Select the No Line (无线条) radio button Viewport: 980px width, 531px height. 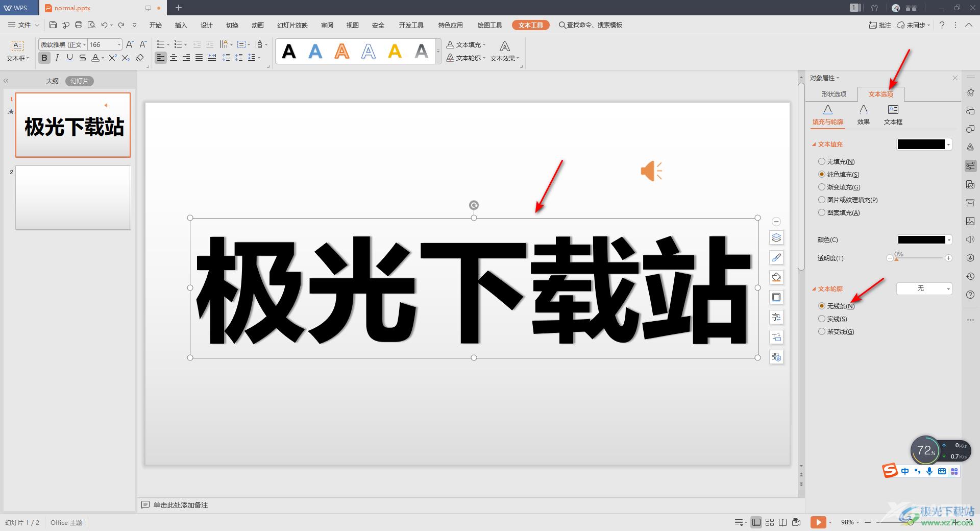tap(822, 306)
